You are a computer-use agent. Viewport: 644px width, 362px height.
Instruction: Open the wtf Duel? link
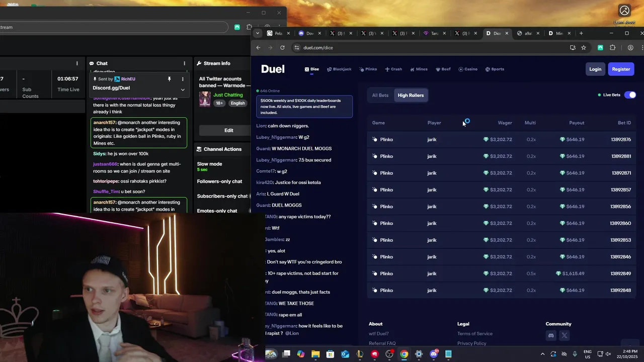pos(378,334)
